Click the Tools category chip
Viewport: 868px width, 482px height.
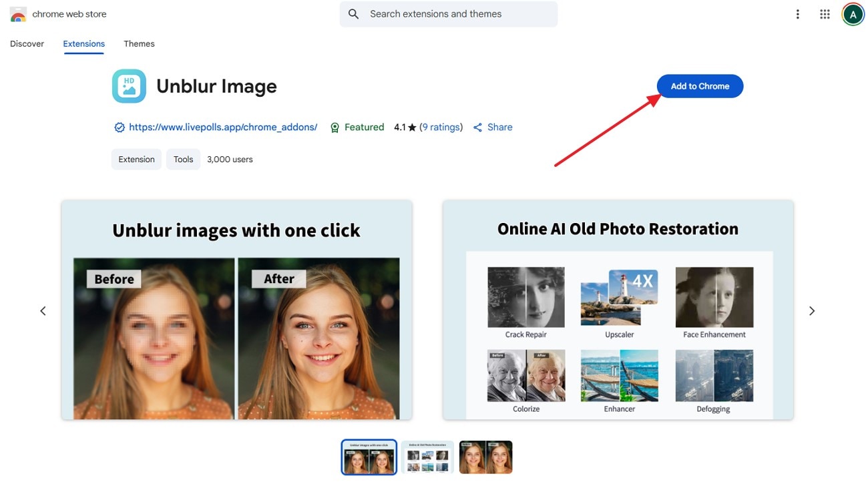pos(183,160)
